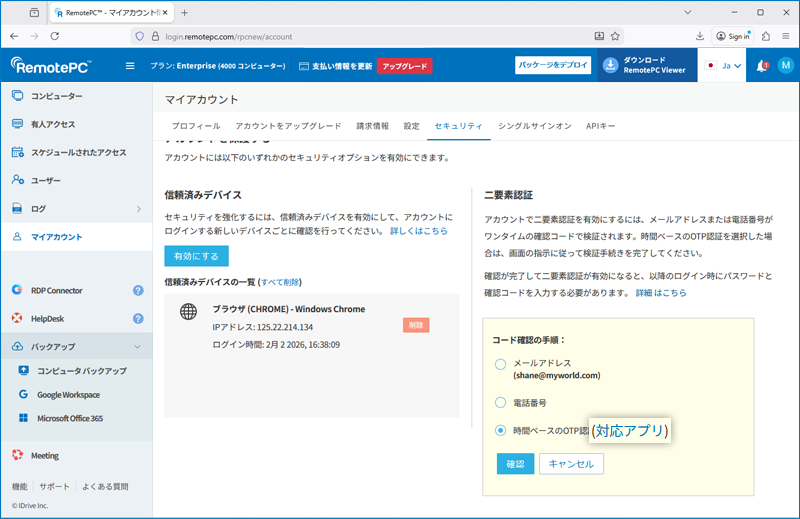Image resolution: width=800 pixels, height=519 pixels.
Task: Select the セキュリティ tab
Action: [458, 126]
